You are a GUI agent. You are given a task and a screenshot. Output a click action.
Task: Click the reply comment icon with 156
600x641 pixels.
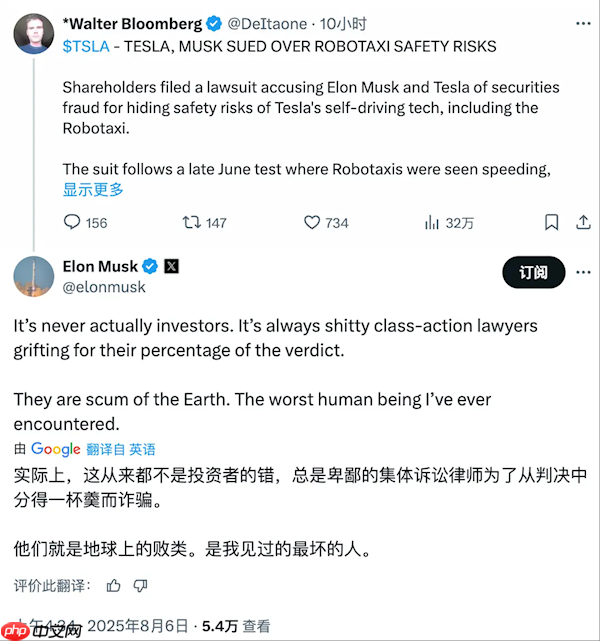pos(73,222)
